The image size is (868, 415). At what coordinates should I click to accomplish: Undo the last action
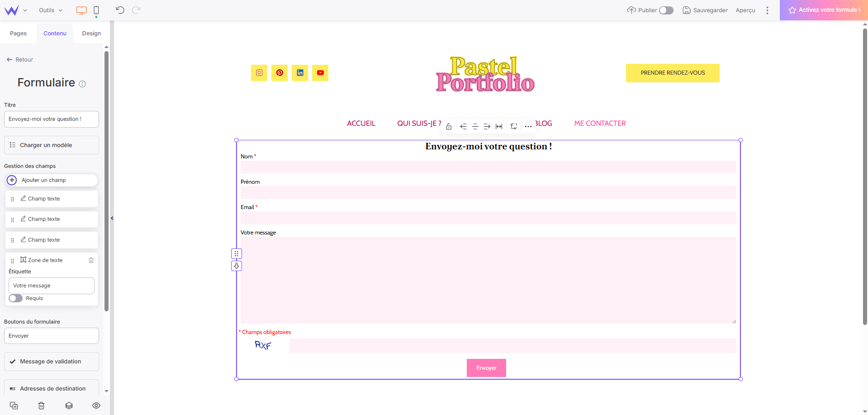[x=119, y=10]
